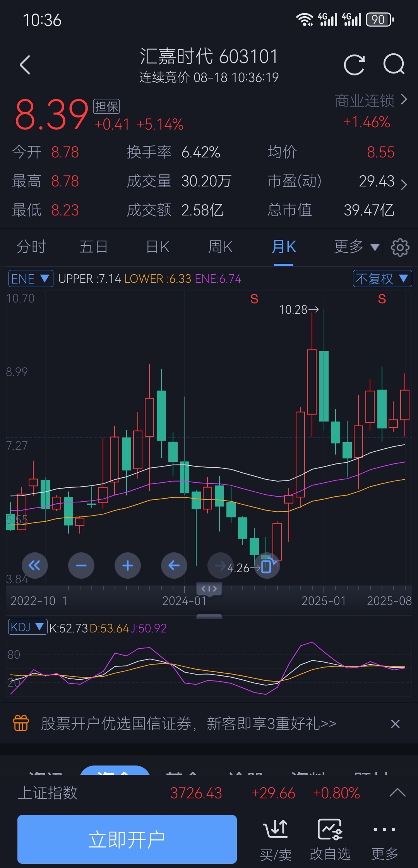The width and height of the screenshot is (418, 868).
Task: Switch to 五日 tab
Action: (x=94, y=247)
